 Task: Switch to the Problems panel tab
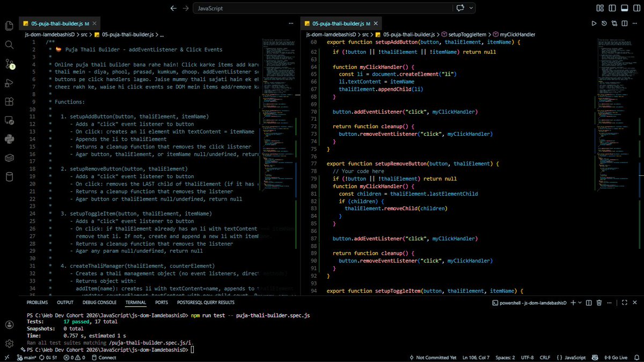[37, 302]
